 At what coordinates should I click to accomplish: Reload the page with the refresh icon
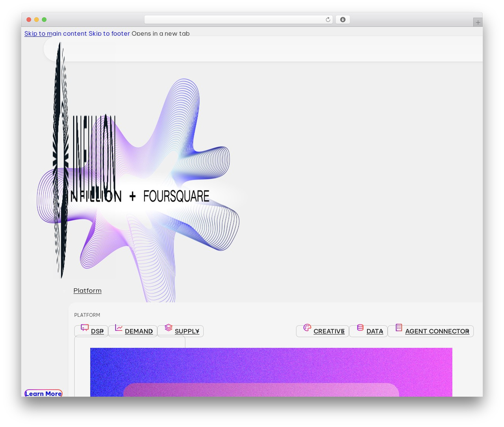tap(328, 20)
